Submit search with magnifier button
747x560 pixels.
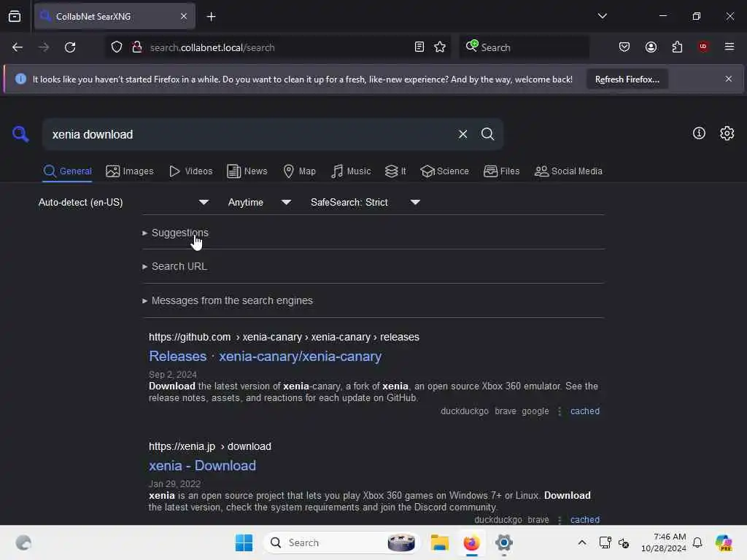487,134
